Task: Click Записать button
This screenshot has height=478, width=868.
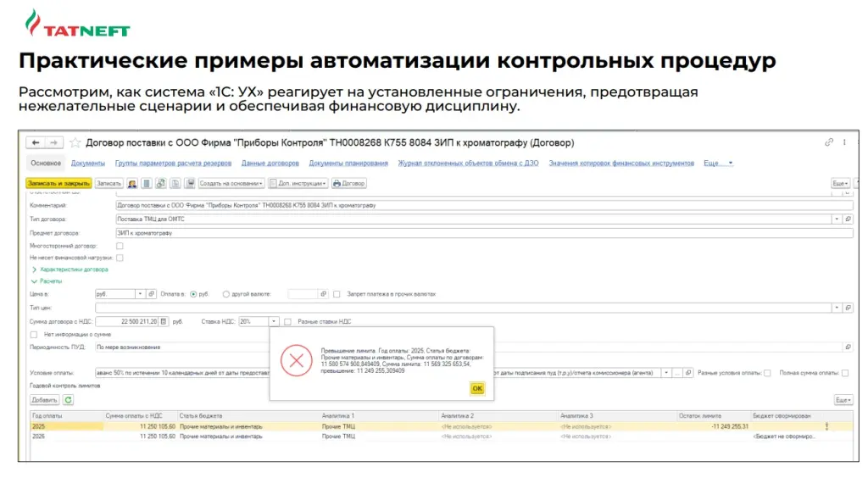Action: (108, 183)
